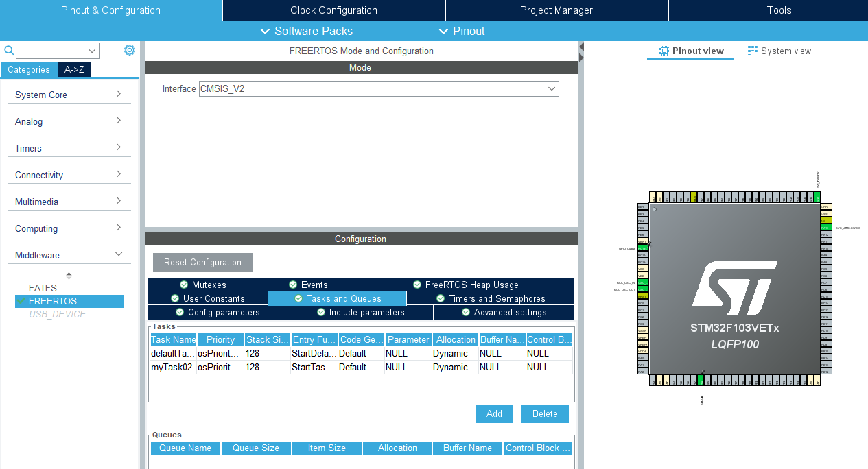868x469 pixels.
Task: Click the check icon on FreeRTOS Heap Usage
Action: click(x=417, y=285)
